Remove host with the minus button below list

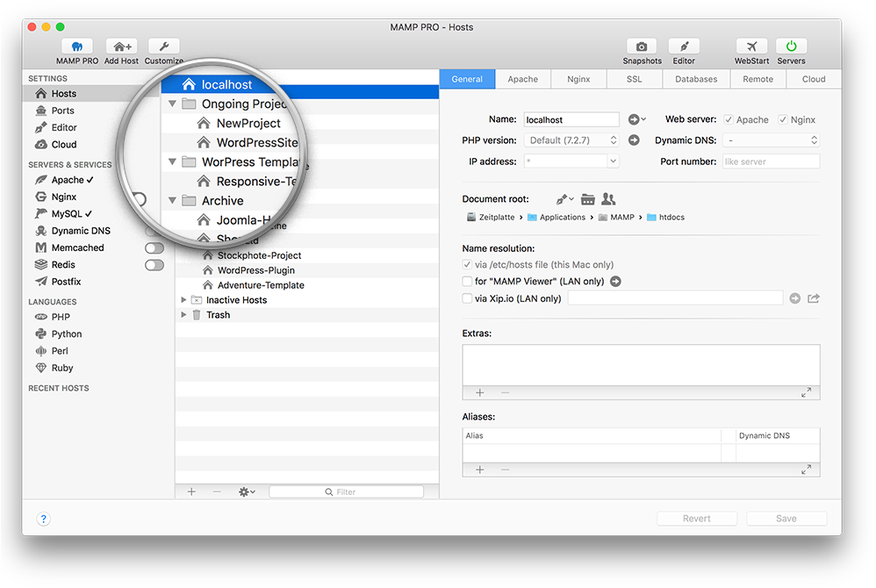217,492
